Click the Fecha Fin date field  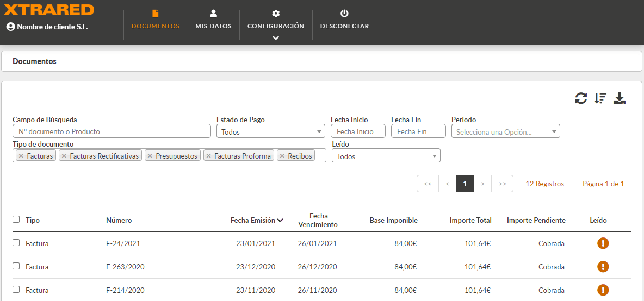pos(418,131)
